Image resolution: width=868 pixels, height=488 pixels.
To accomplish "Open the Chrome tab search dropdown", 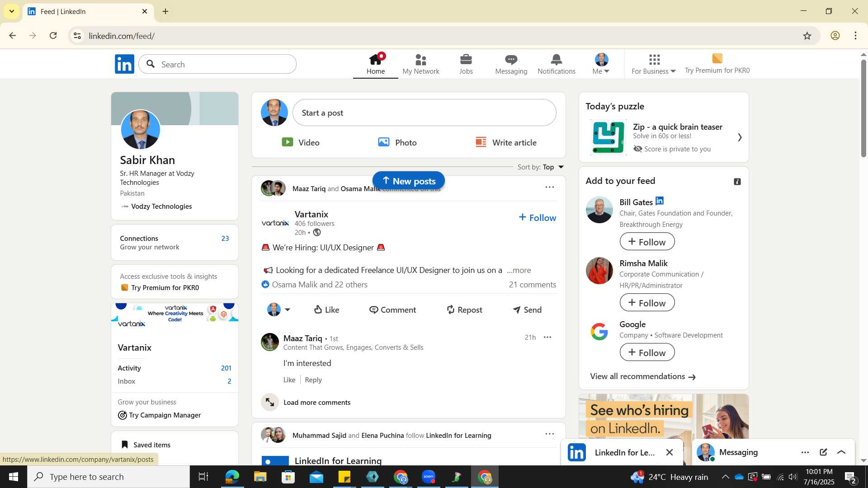I will click(x=11, y=11).
